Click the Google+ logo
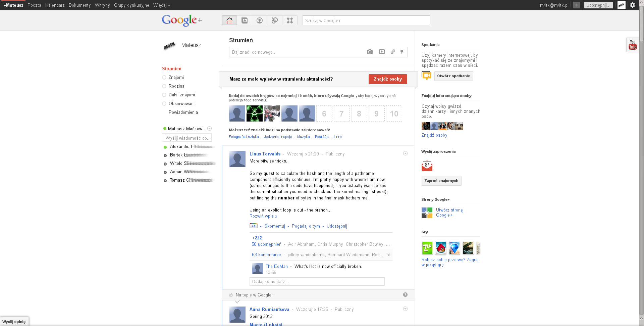 pos(182,20)
